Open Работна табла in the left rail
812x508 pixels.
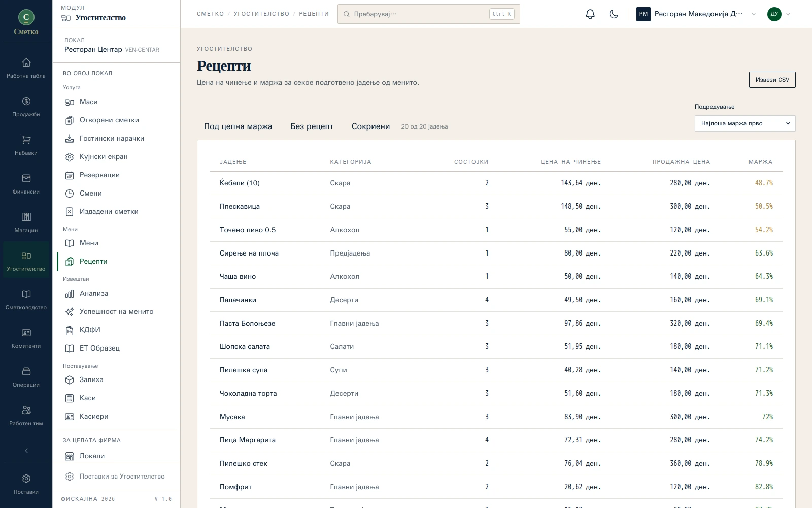[x=26, y=69]
